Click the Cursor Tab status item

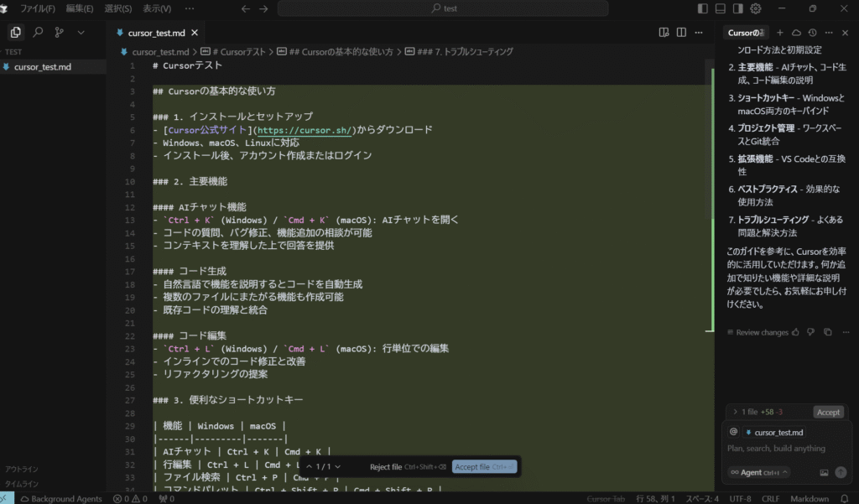click(606, 498)
